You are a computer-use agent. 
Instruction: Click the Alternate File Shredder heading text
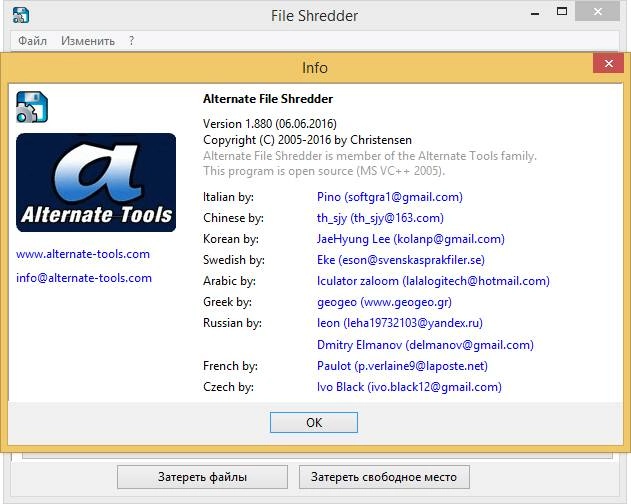point(268,99)
